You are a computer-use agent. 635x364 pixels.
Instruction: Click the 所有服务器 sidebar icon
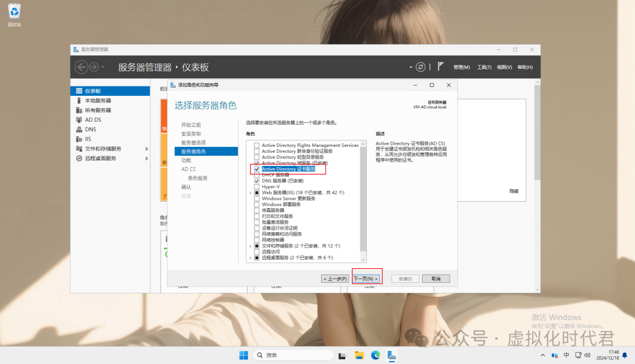pyautogui.click(x=79, y=110)
